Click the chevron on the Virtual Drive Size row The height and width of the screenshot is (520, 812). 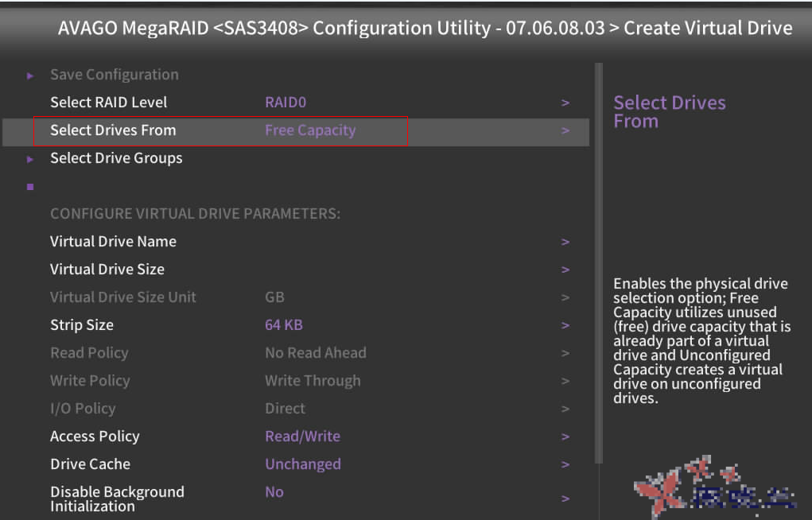565,270
